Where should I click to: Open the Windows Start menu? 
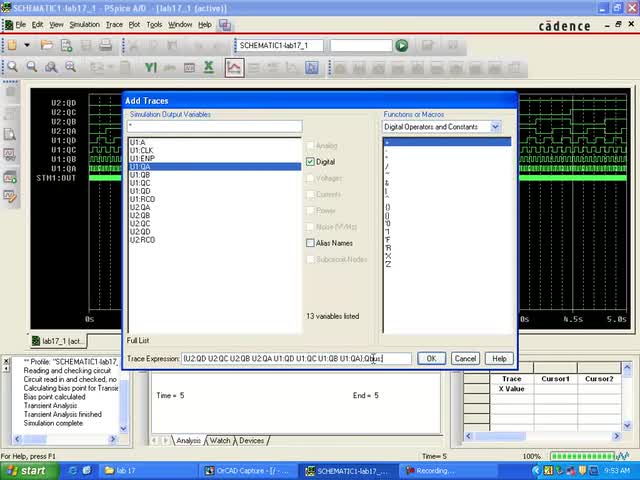point(27,470)
